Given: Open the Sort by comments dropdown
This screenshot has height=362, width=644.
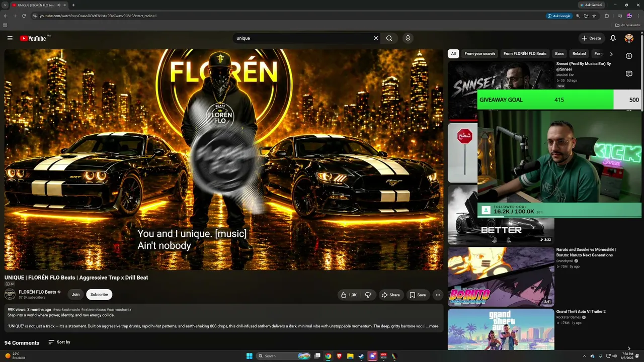Looking at the screenshot, I should point(59,342).
